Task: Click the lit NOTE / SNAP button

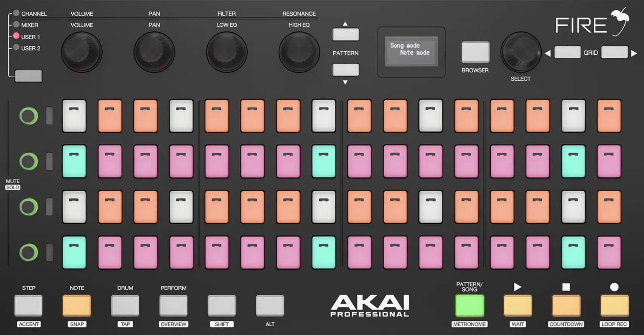Action: tap(77, 306)
